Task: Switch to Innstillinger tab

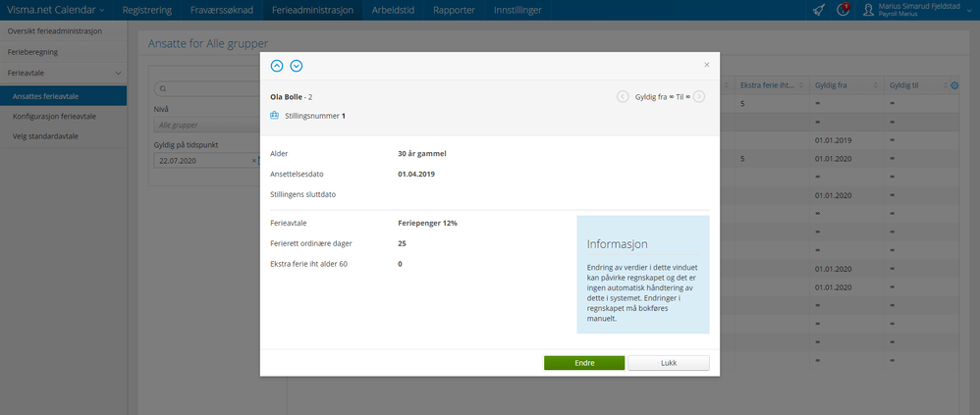Action: pos(517,10)
